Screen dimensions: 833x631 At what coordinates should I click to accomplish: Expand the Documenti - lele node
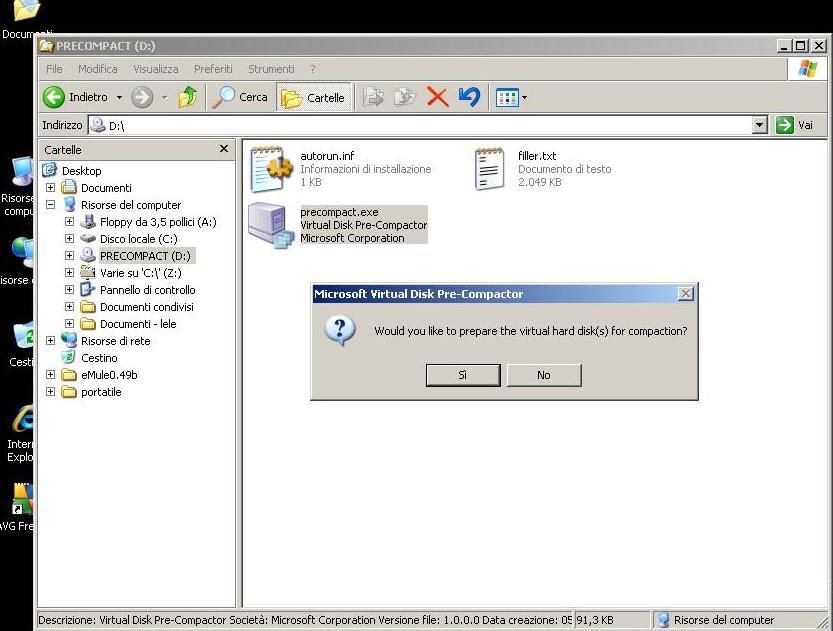(69, 323)
